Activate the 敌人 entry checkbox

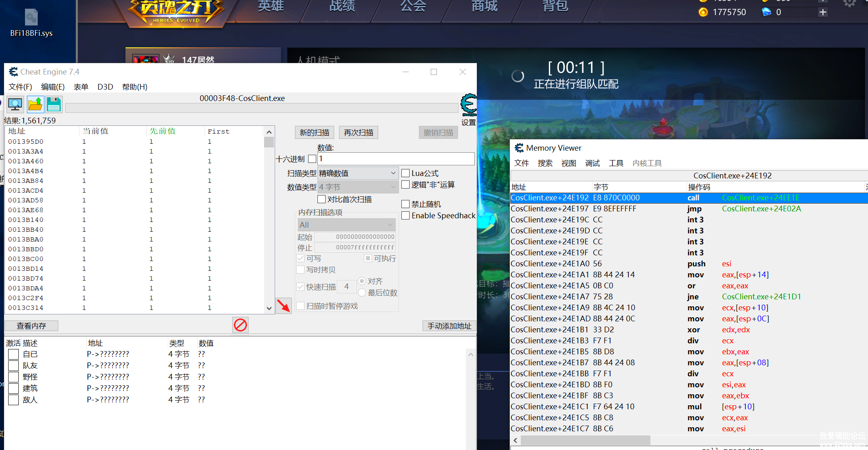13,400
